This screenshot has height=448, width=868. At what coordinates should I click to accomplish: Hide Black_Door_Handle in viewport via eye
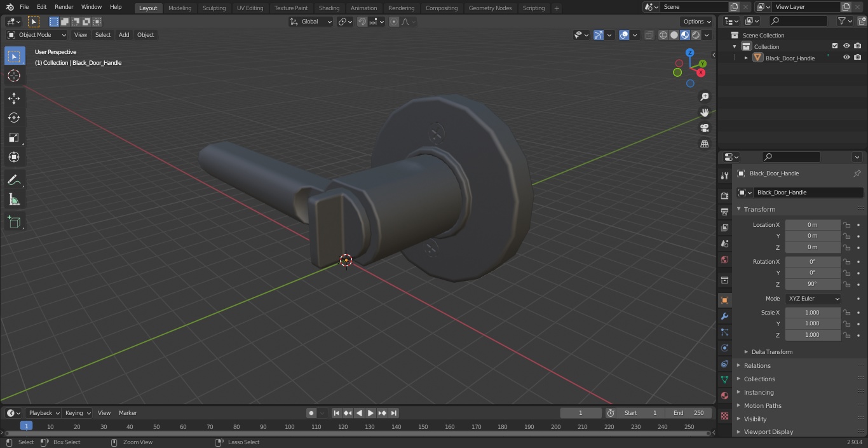846,58
